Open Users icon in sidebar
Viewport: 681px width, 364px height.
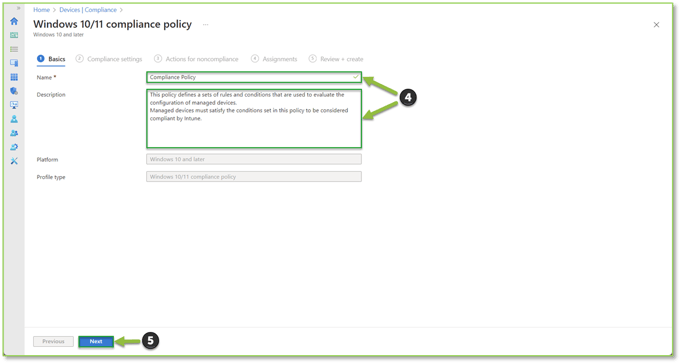point(14,119)
